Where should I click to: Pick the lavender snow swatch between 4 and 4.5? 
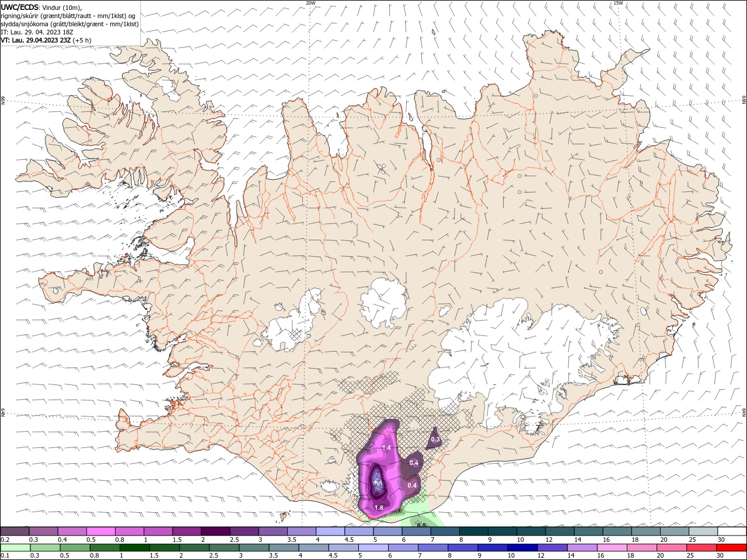tap(330, 531)
